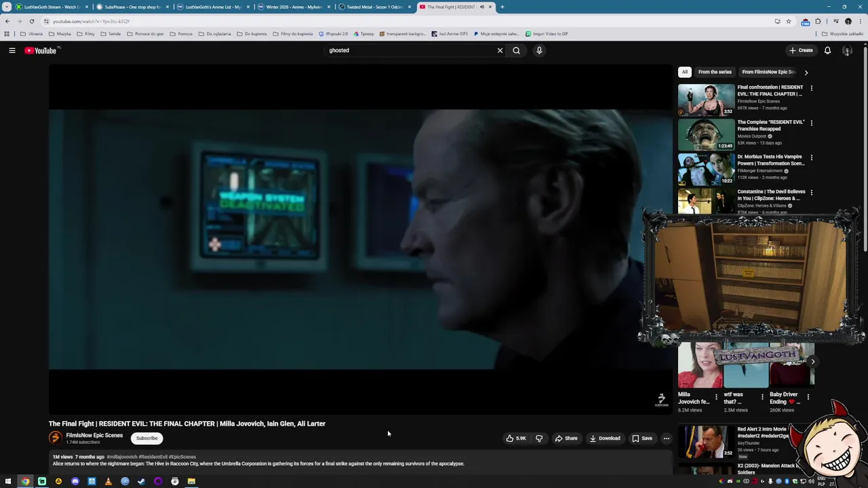
Task: Play Final confrontation Resident Evil thumbnail
Action: click(x=706, y=100)
